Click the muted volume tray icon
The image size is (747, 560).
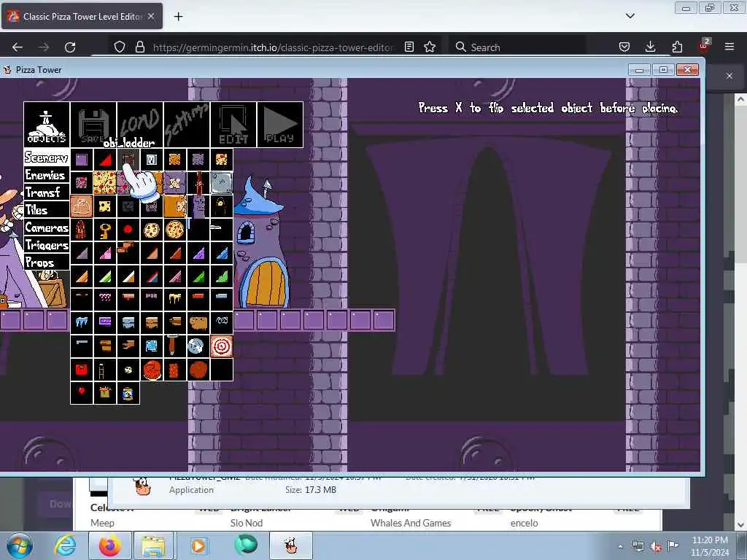click(x=656, y=547)
